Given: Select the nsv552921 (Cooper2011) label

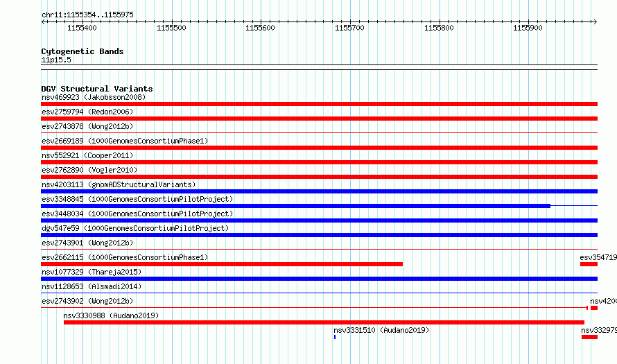Looking at the screenshot, I should [x=87, y=155].
